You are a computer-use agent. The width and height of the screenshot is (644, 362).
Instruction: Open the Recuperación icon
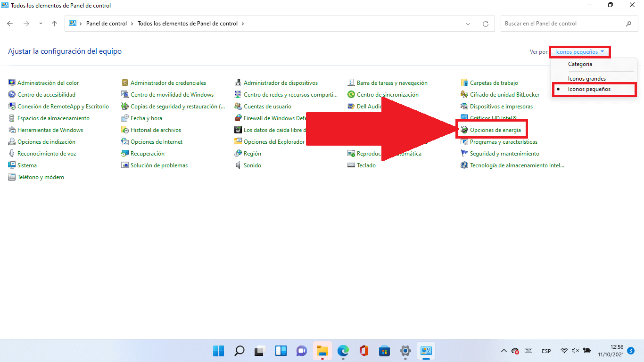point(125,154)
